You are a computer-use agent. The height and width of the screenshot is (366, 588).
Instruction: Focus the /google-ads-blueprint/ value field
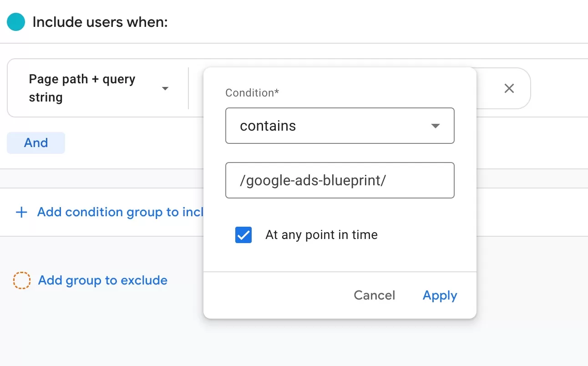340,180
